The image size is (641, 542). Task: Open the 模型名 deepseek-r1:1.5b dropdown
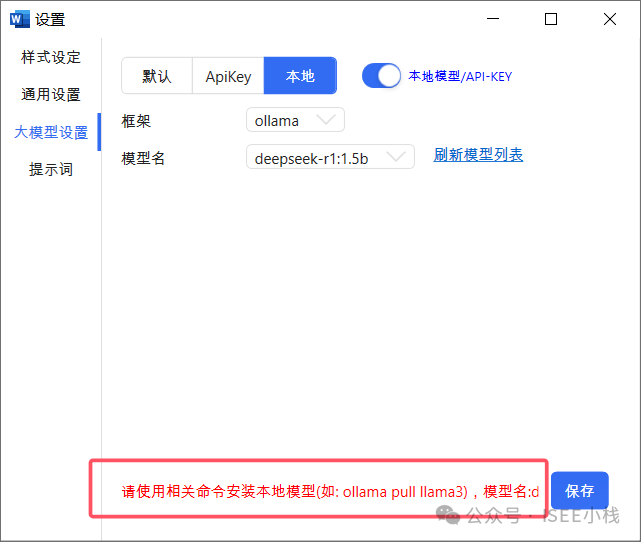330,157
